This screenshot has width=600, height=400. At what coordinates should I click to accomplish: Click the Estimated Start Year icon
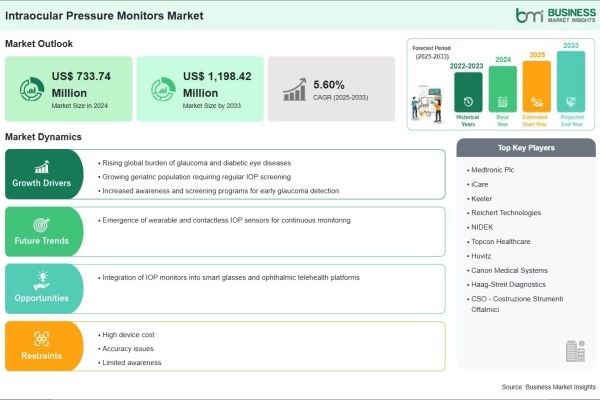coord(536,102)
